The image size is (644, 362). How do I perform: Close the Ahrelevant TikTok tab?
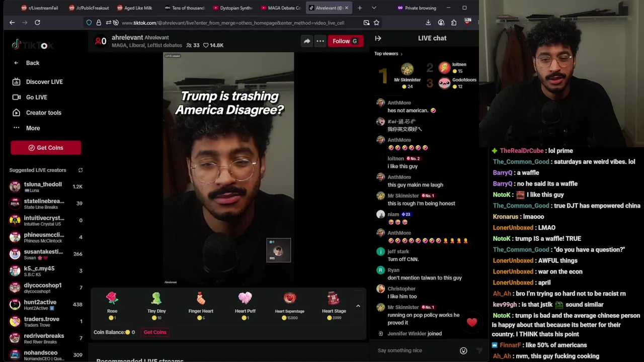point(346,8)
